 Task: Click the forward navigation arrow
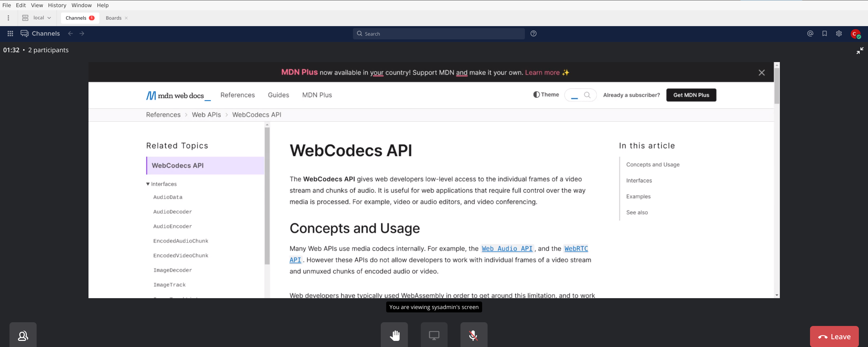pos(82,33)
